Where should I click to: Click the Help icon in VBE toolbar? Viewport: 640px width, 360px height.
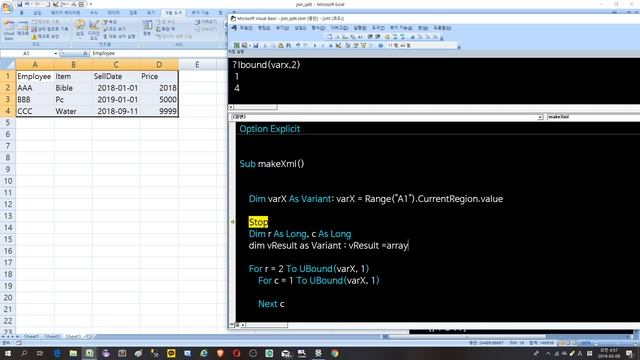[381, 45]
